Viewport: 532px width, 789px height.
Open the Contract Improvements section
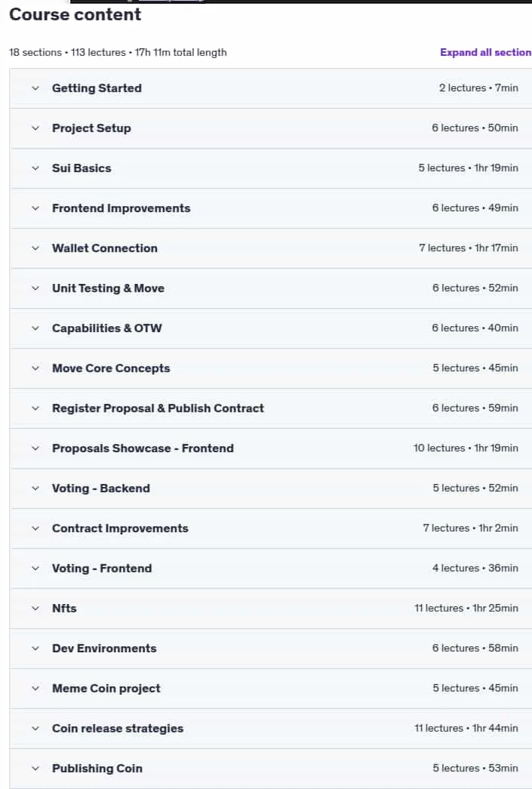(x=120, y=529)
